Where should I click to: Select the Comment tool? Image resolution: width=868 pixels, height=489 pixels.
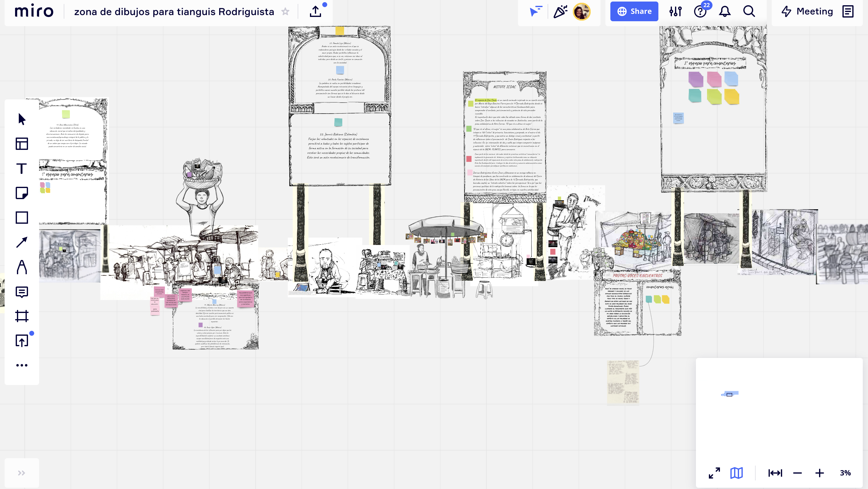tap(22, 292)
